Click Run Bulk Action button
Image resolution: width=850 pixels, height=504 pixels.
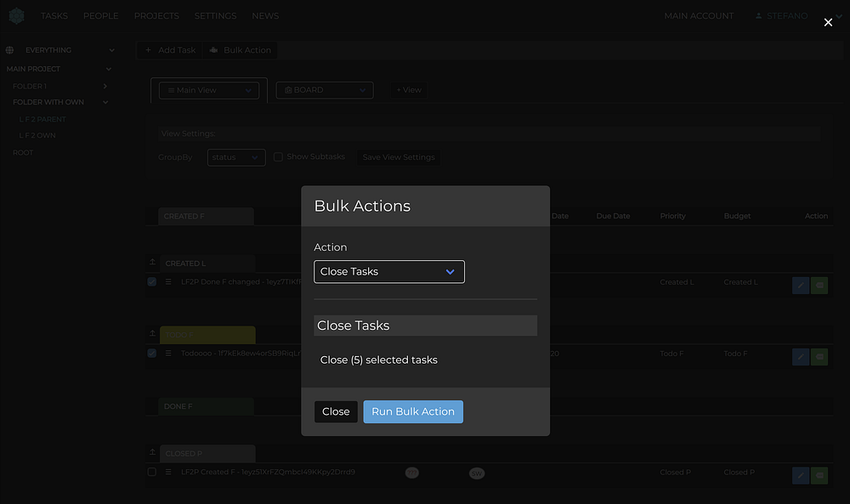(x=412, y=411)
